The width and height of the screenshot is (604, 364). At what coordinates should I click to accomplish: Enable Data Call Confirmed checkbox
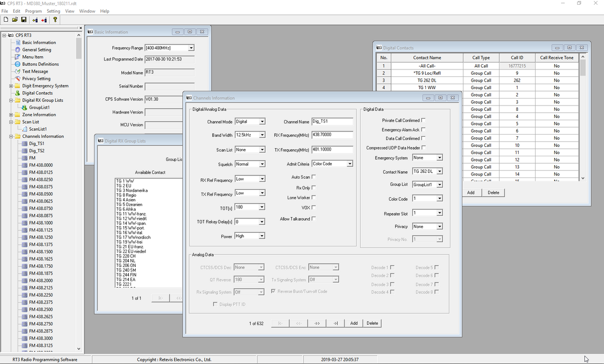[x=423, y=138]
